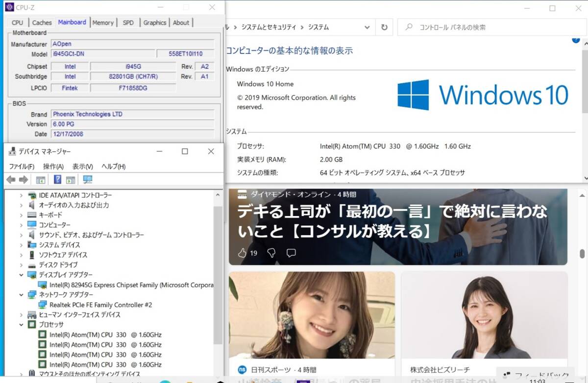Switch to the SPD tab in CPU-Z
The height and width of the screenshot is (383, 588).
point(128,23)
